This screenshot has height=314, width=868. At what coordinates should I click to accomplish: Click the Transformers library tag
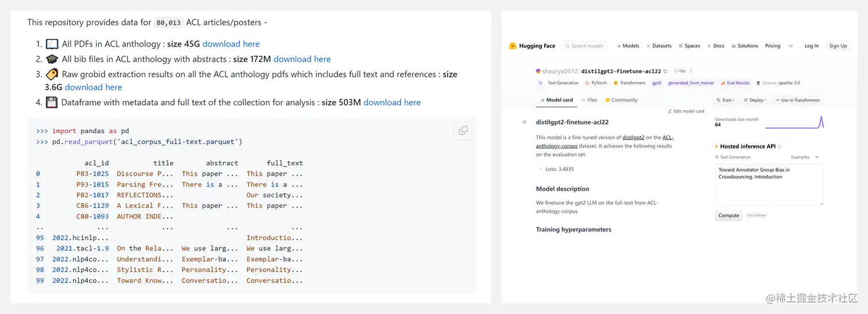[629, 83]
